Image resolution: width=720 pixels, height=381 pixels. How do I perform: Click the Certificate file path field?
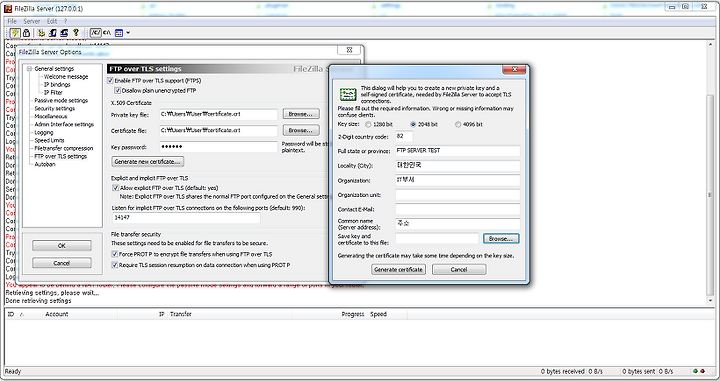(218, 130)
